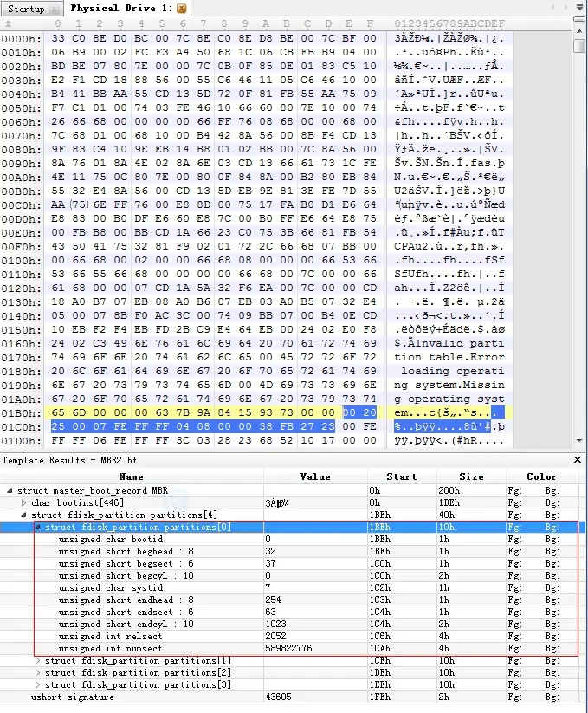Image resolution: width=588 pixels, height=713 pixels.
Task: Click the endhead value 254
Action: (x=273, y=600)
